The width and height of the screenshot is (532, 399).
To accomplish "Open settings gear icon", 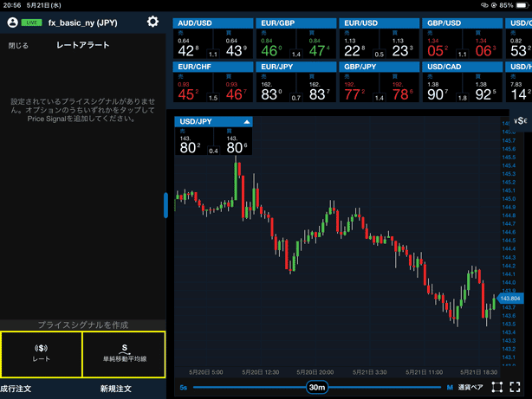I will click(152, 22).
